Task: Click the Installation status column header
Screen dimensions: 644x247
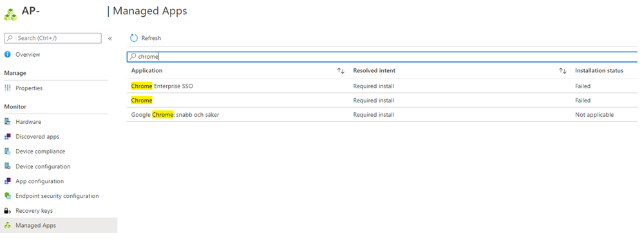Action: coord(599,71)
